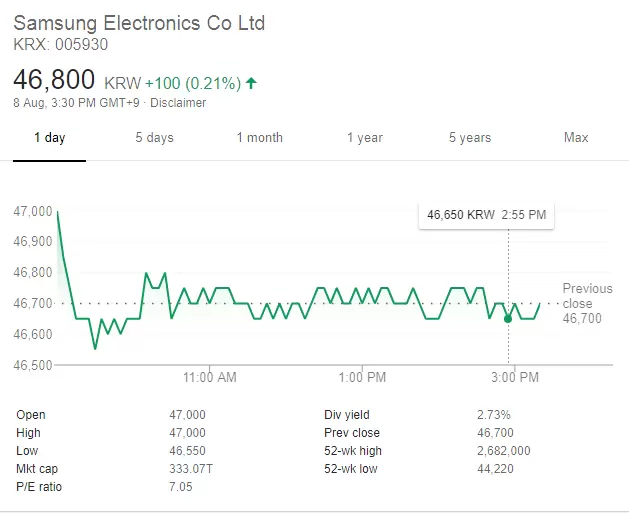The height and width of the screenshot is (513, 629).
Task: Click the 46,650 KRW 2:55 PM tooltip
Action: (486, 214)
